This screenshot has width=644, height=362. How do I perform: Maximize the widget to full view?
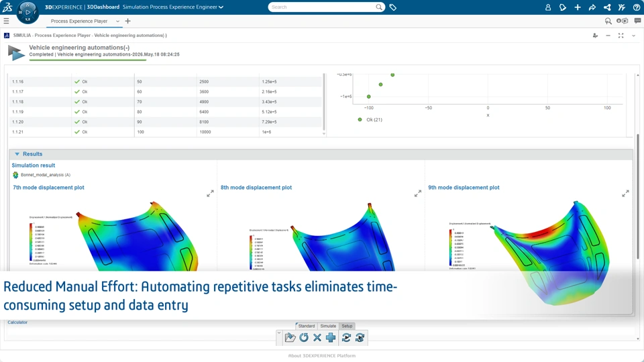(x=621, y=36)
